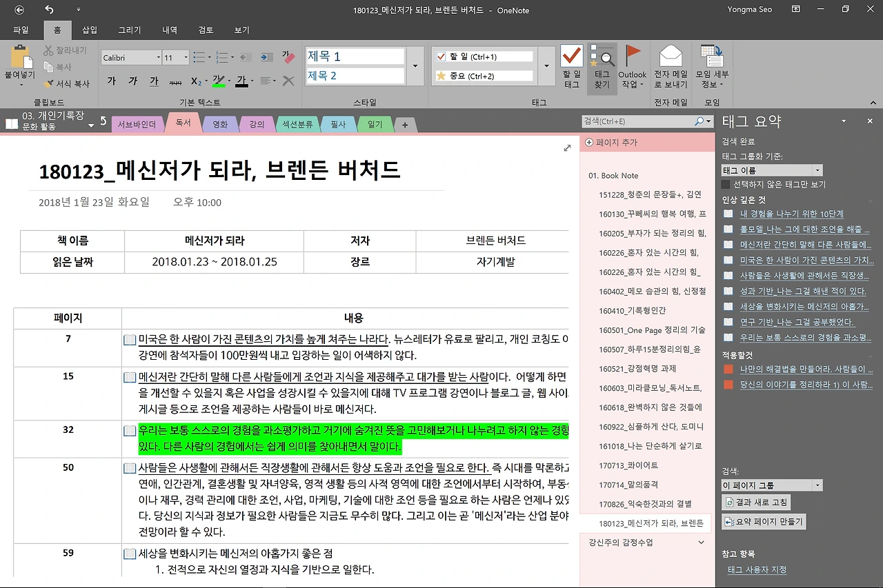The image size is (883, 588).
Task: Toggle italic text formatting
Action: click(132, 81)
